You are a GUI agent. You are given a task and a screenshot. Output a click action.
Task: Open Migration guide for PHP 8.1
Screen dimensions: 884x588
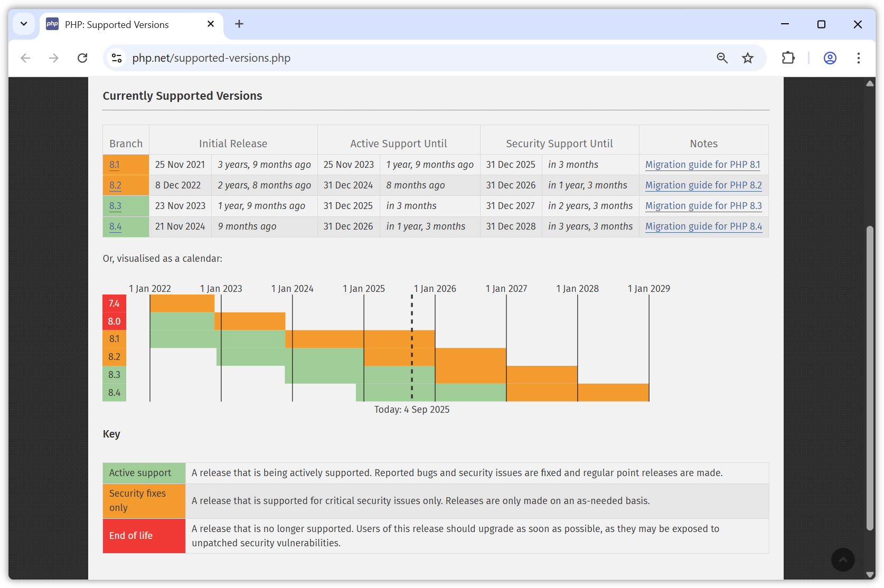click(702, 164)
